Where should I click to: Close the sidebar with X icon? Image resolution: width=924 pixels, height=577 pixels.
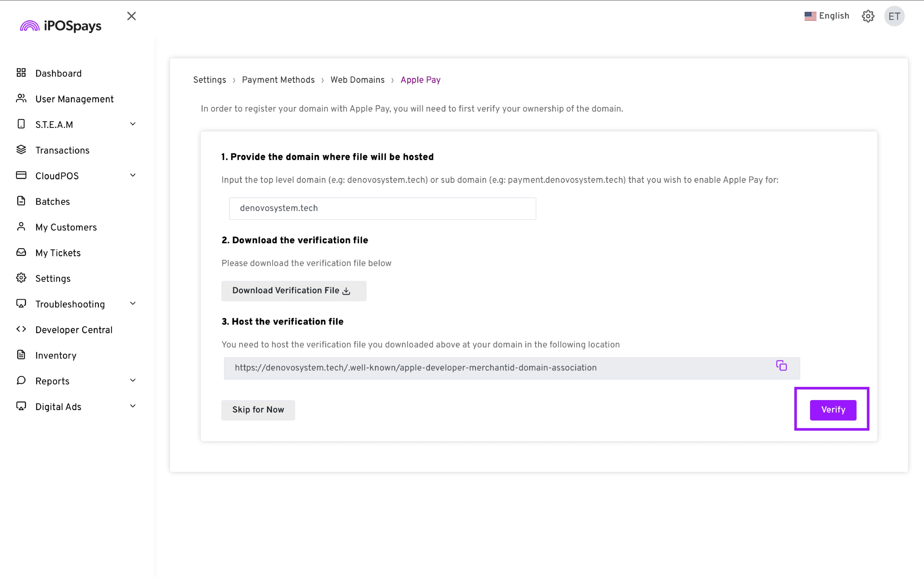tap(131, 16)
